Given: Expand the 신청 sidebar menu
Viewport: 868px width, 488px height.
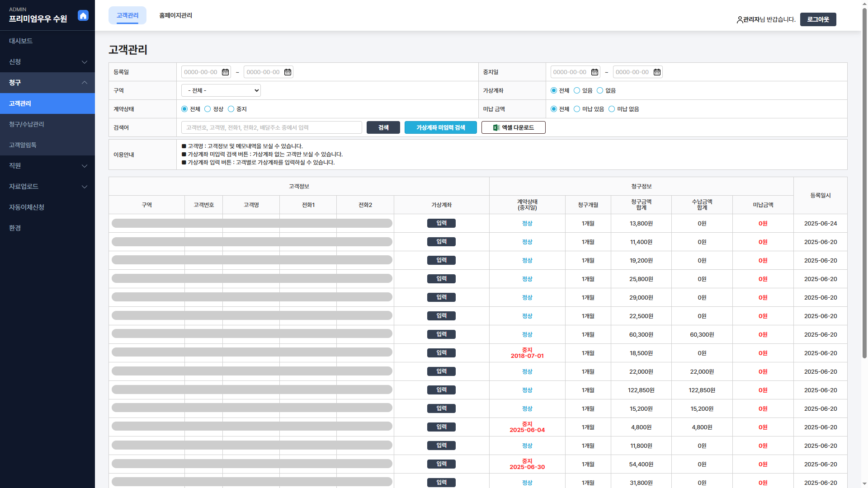Looking at the screenshot, I should [x=47, y=62].
